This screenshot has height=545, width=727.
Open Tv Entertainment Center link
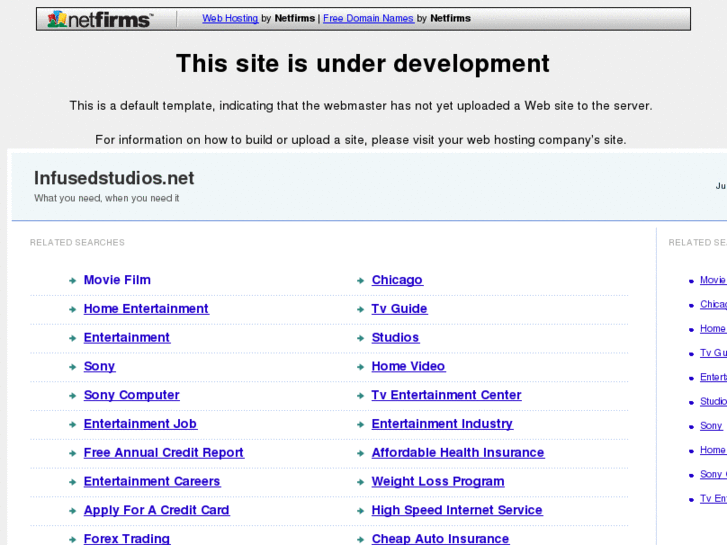pyautogui.click(x=447, y=395)
